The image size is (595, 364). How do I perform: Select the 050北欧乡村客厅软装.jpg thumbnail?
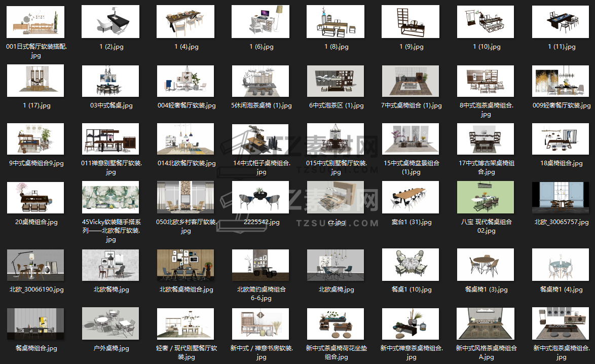tap(185, 197)
